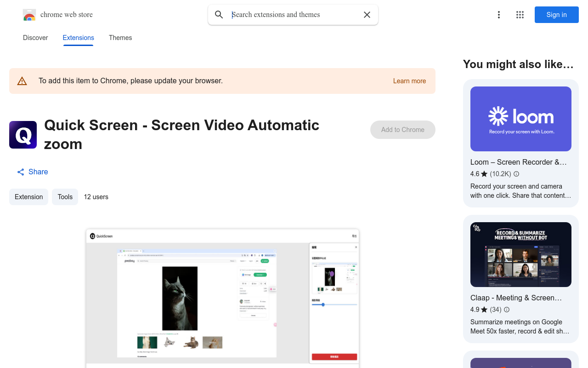The width and height of the screenshot is (588, 368).
Task: Open the Claap extension thumbnail
Action: pos(520,254)
